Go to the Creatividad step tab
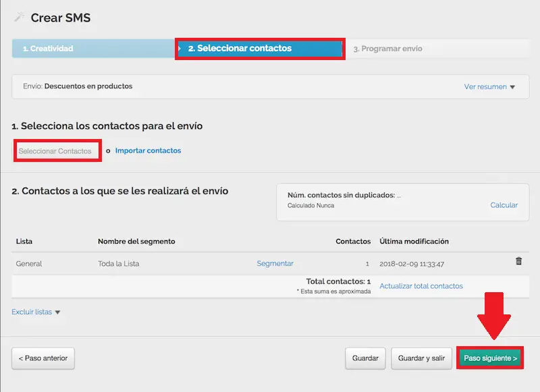 coord(93,49)
